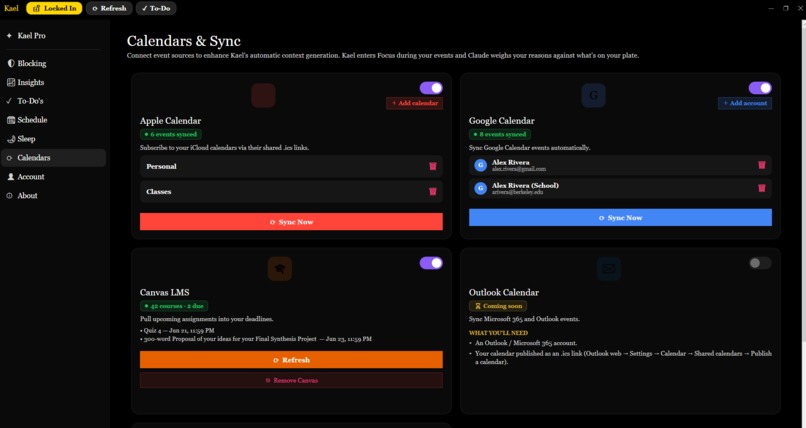
Task: Click the Google Calendar G icon
Action: 593,96
